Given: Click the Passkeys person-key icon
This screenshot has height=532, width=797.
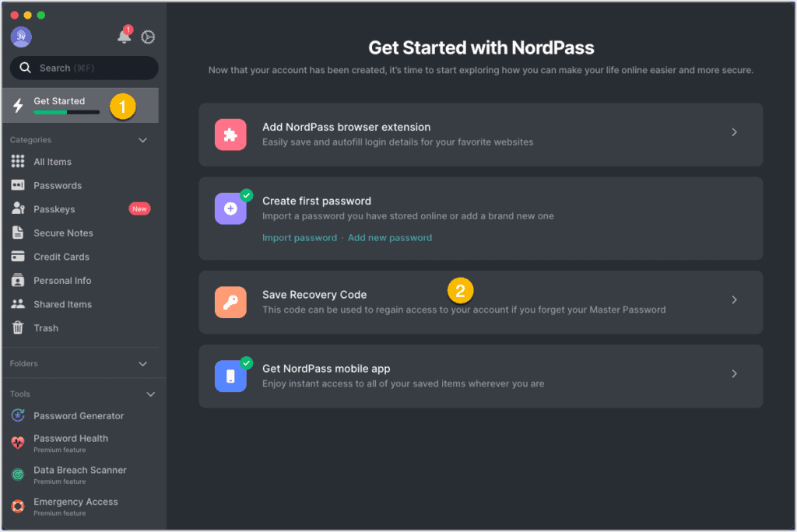Looking at the screenshot, I should click(18, 209).
